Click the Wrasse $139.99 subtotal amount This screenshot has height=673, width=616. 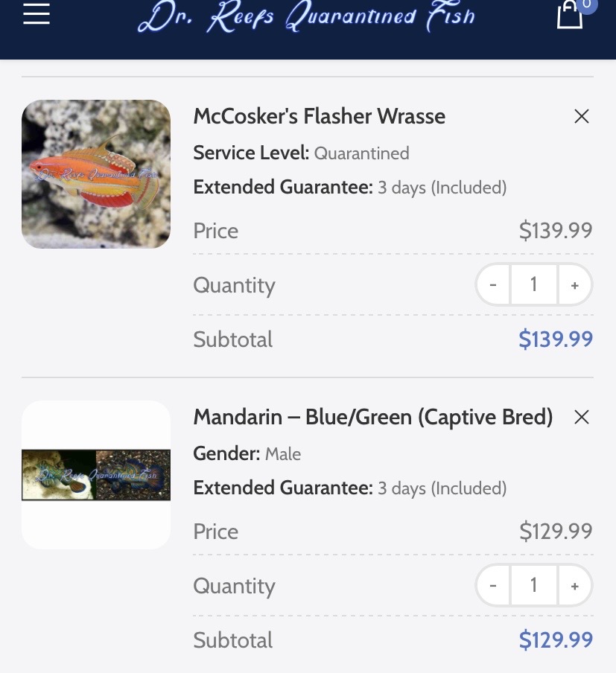coord(556,339)
